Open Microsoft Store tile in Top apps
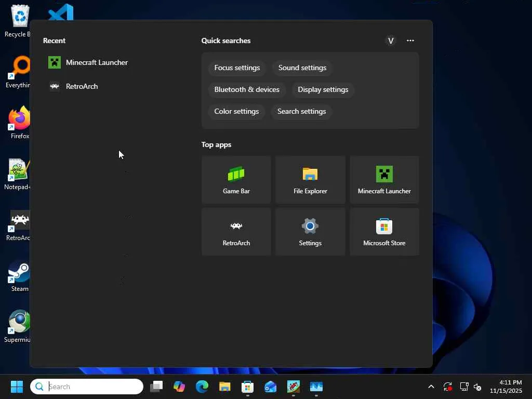Screen dimensions: 532x399 coord(384,232)
